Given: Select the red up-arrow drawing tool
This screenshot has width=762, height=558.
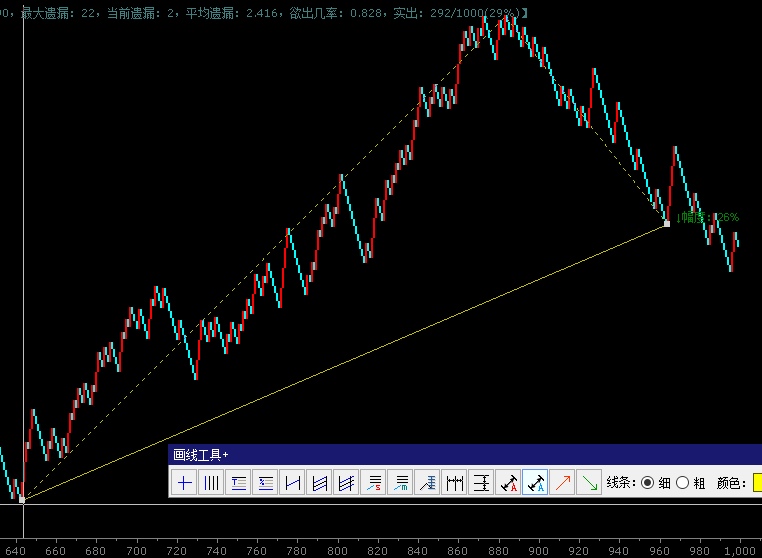Looking at the screenshot, I should click(x=562, y=483).
